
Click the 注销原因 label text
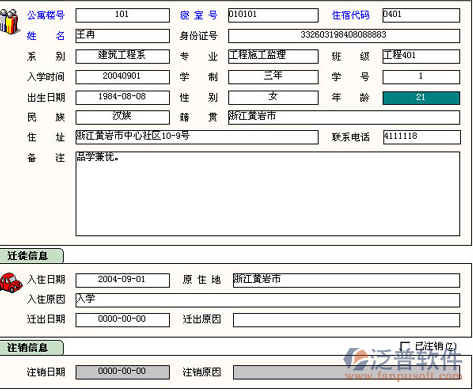[x=202, y=372]
